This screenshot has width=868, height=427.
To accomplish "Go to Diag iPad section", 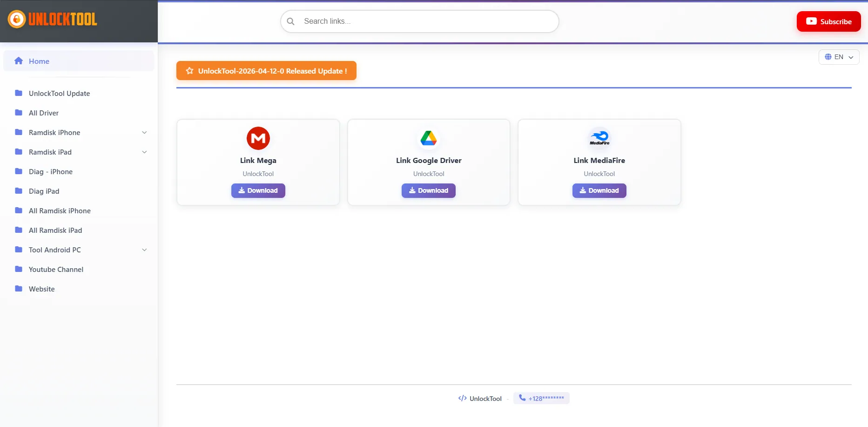I will tap(79, 191).
